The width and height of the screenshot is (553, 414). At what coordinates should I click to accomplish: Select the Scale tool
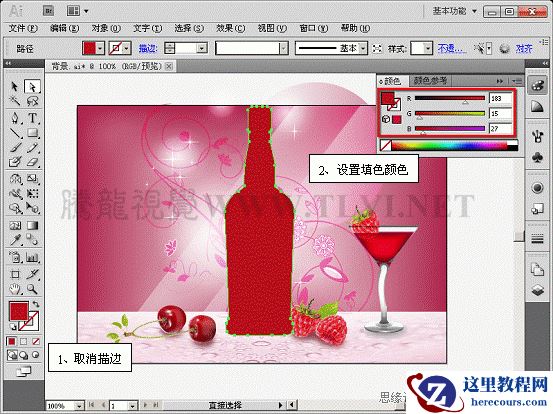(32, 179)
